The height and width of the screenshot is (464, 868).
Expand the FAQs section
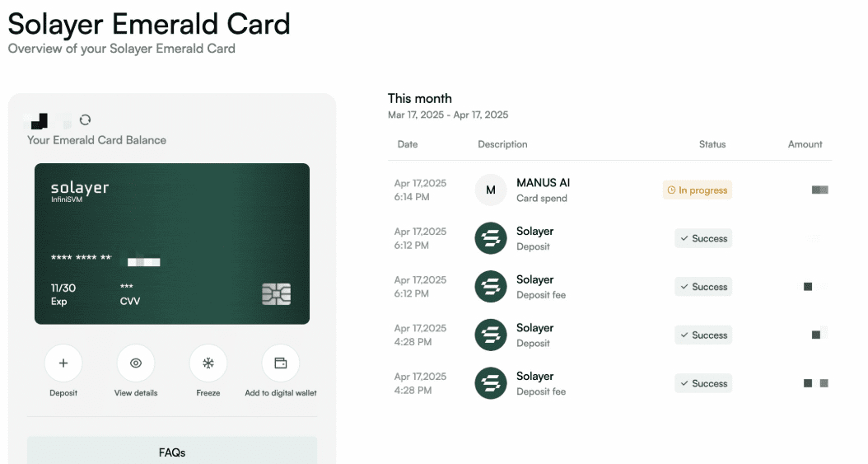[172, 450]
